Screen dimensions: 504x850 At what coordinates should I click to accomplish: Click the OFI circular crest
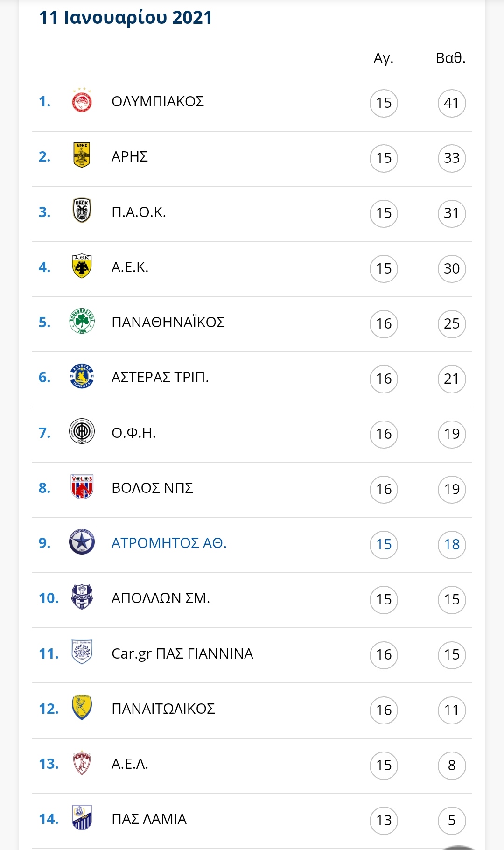82,431
